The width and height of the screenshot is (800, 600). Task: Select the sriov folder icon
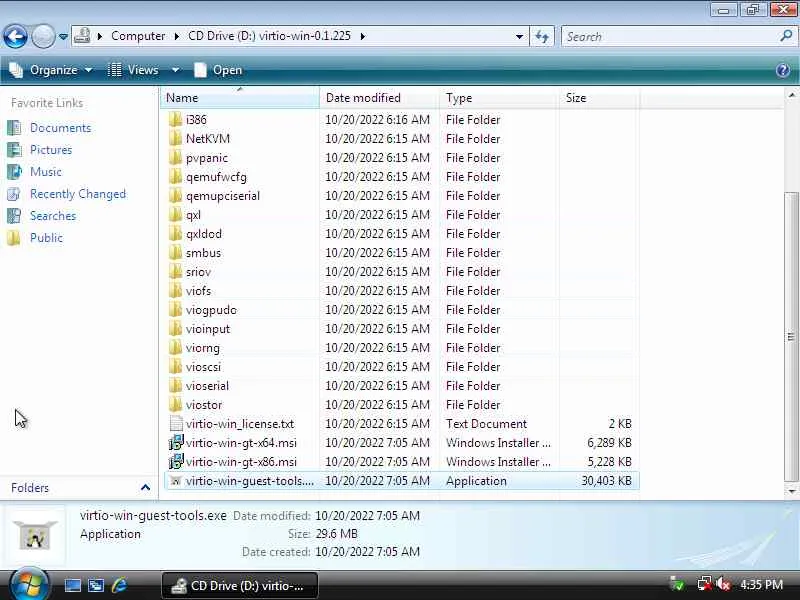(176, 271)
